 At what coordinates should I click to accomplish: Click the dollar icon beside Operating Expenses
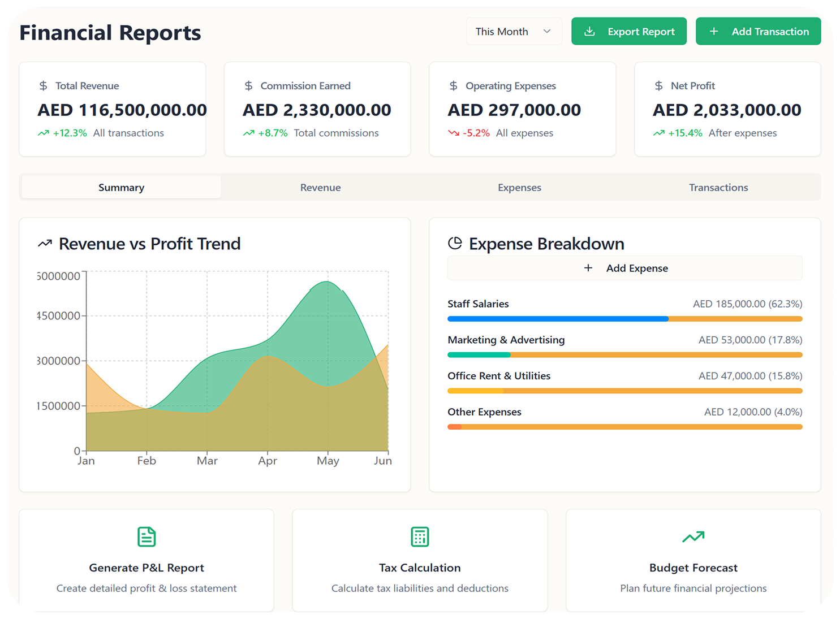coord(453,86)
